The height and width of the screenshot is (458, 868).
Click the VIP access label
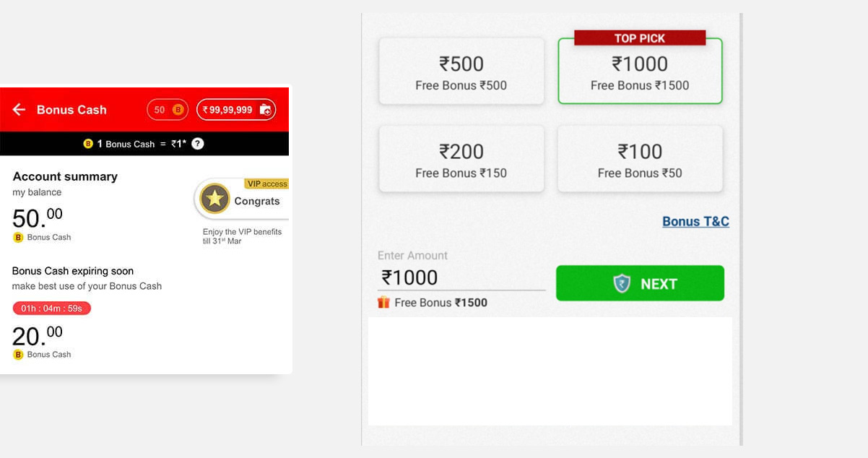coord(267,184)
